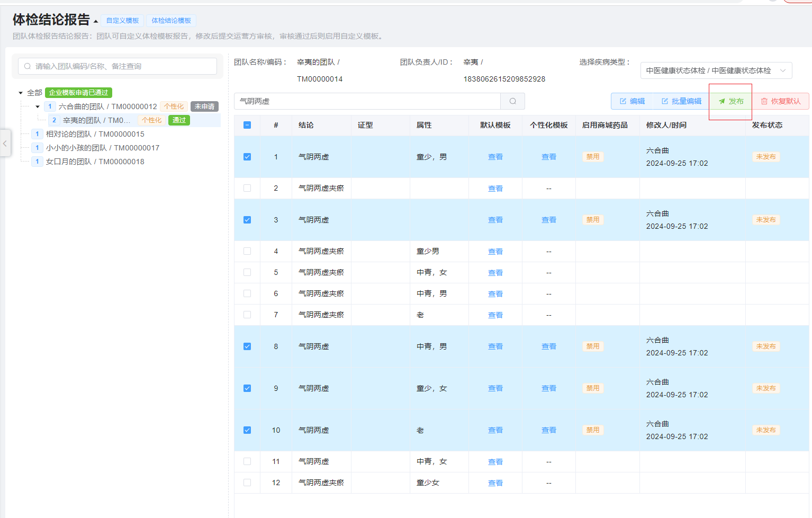Check the checkbox for row 12

tap(247, 483)
